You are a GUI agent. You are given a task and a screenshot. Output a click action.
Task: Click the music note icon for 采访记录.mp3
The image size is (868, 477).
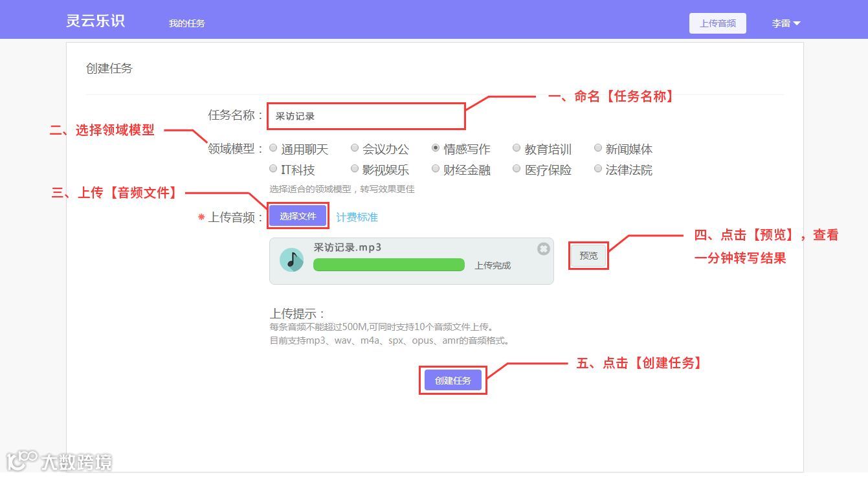pos(292,260)
